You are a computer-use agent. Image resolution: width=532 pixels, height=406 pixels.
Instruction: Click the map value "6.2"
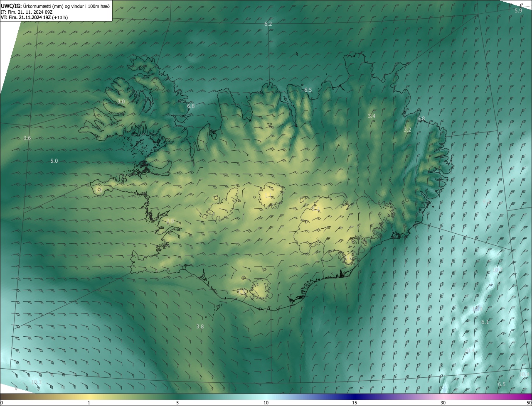268,24
